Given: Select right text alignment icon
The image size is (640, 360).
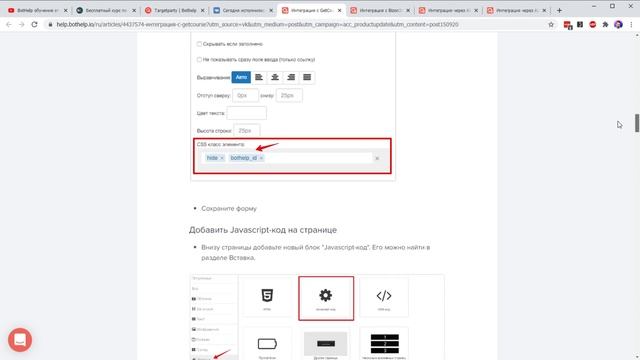Looking at the screenshot, I should 291,77.
